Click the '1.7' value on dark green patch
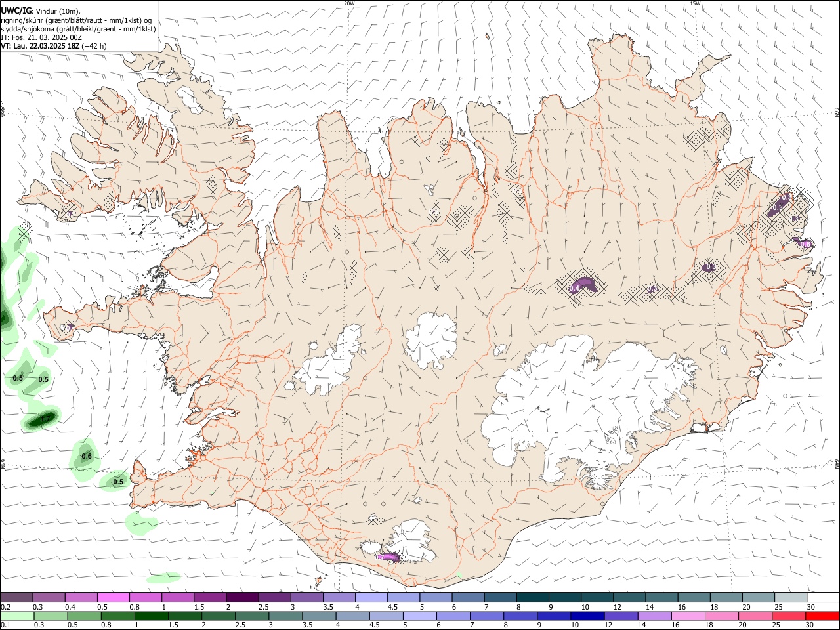Viewport: 840px width, 630px height. pyautogui.click(x=45, y=419)
